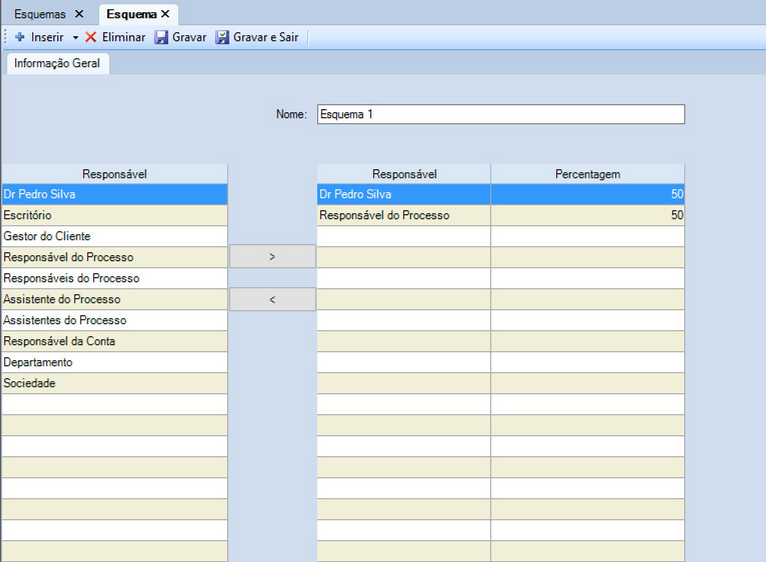766x562 pixels.
Task: Close the Esquemas tab
Action: click(79, 14)
